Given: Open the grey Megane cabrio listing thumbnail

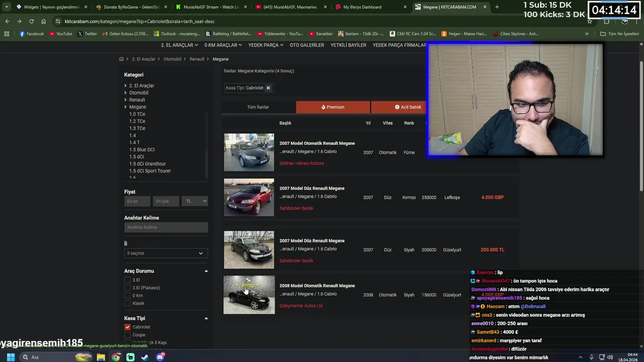Looking at the screenshot, I should [249, 152].
